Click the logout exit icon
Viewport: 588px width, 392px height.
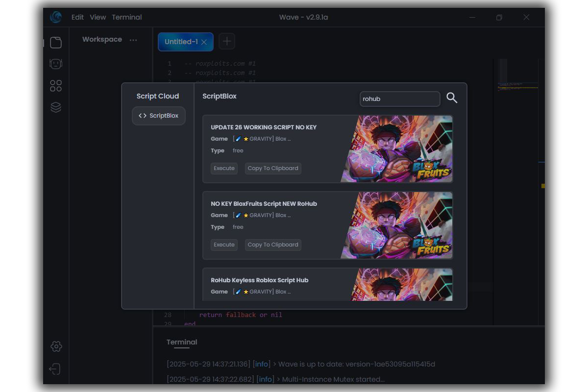(55, 369)
